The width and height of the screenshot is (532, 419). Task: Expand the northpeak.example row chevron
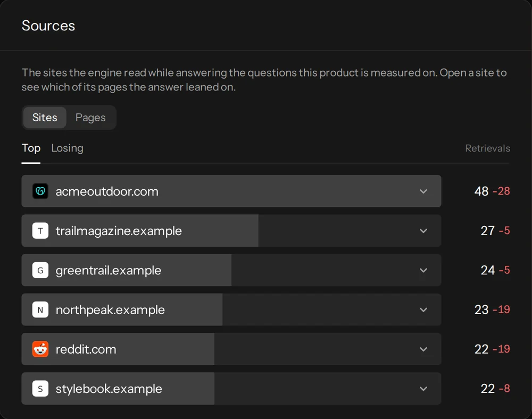[x=423, y=310]
